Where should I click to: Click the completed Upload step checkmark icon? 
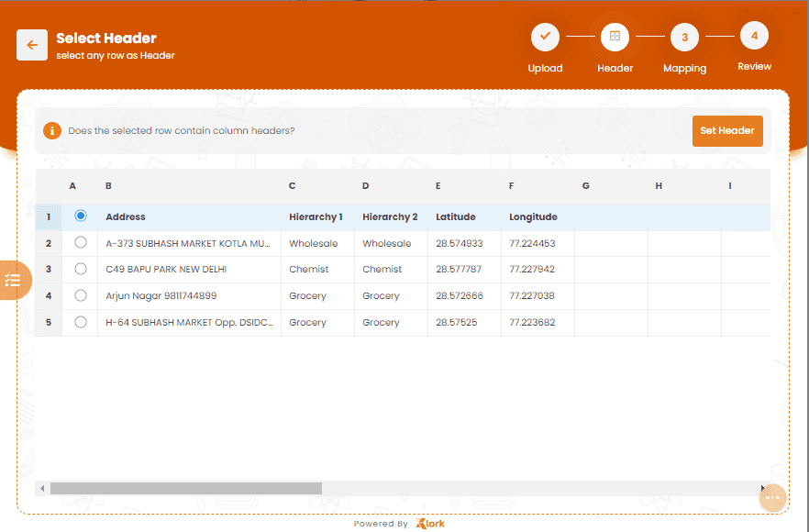coord(545,37)
